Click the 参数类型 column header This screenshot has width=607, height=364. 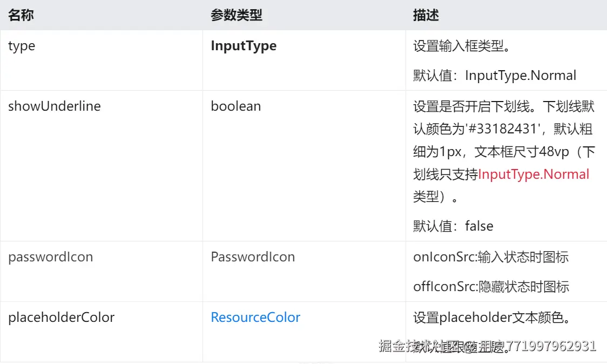236,15
